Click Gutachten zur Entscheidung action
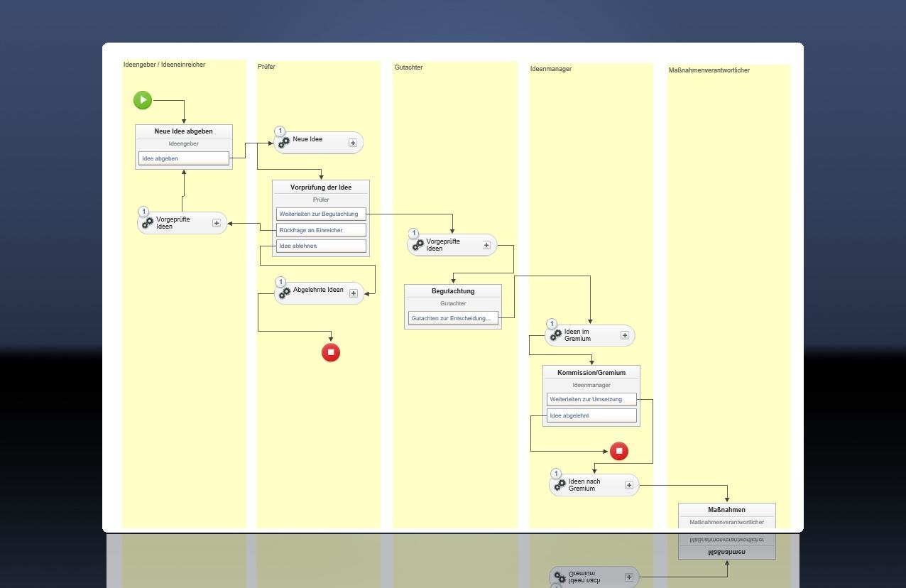 click(453, 318)
